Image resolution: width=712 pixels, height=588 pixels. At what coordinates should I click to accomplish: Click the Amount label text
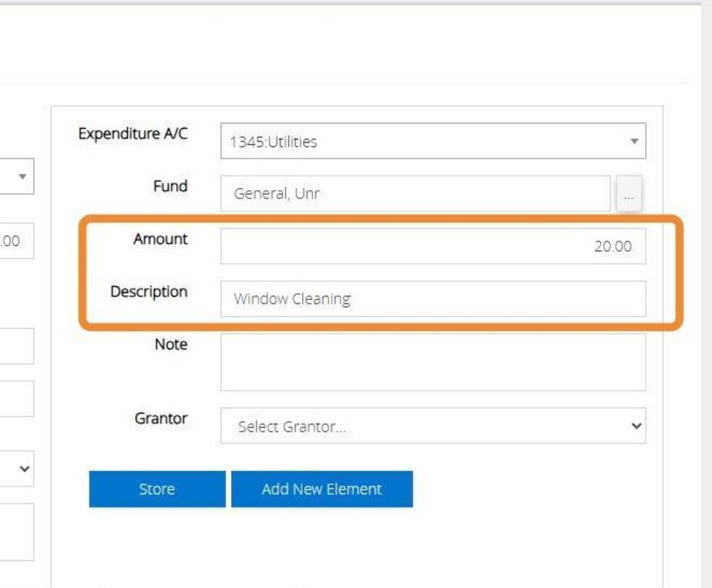tap(160, 239)
